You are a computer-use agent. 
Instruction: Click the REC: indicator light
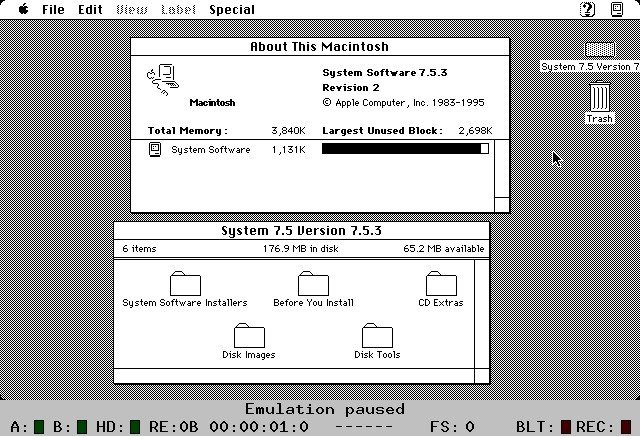[x=626, y=427]
